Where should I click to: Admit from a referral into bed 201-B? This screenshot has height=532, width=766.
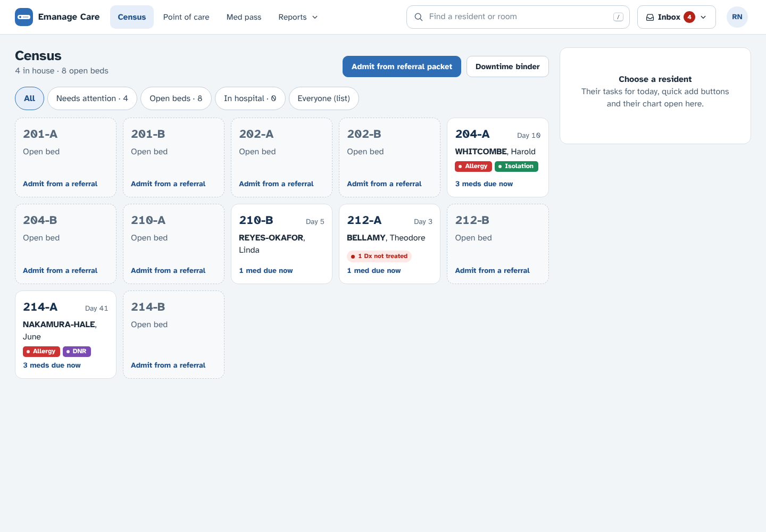click(168, 184)
